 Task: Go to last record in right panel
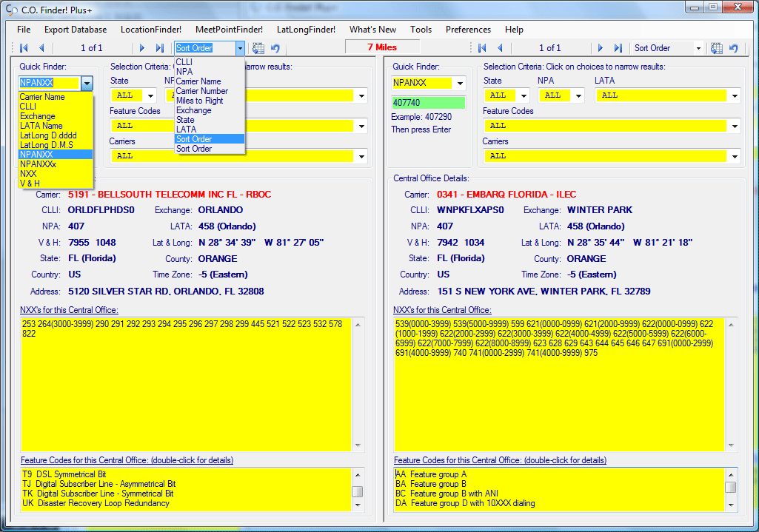tap(618, 48)
